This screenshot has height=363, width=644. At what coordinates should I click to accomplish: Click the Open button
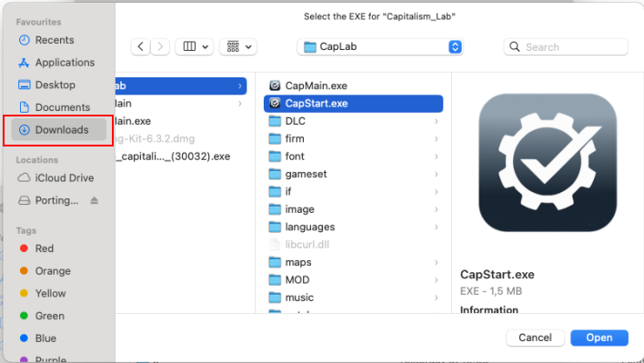point(599,338)
